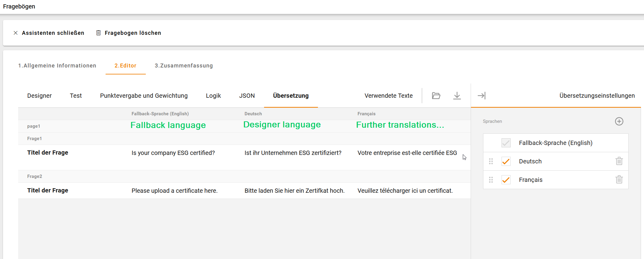The image size is (644, 259).
Task: Click the drag handle next to Français
Action: [x=491, y=180]
